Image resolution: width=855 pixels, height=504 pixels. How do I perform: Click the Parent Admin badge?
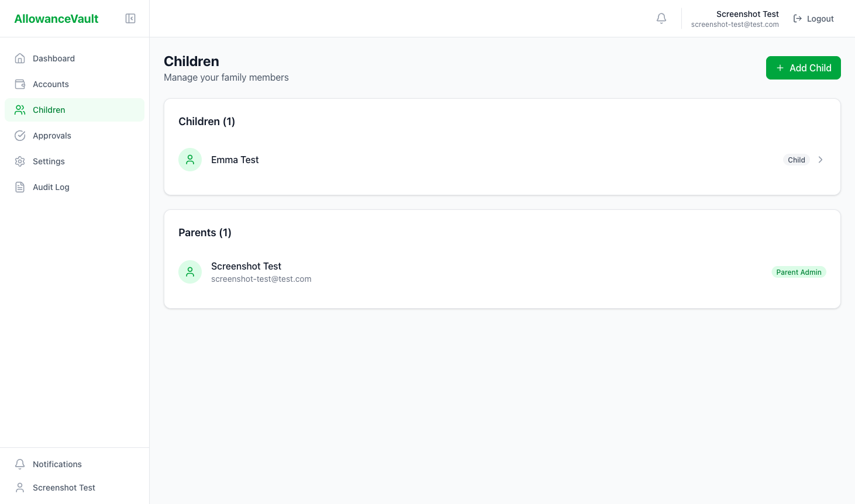pos(799,272)
